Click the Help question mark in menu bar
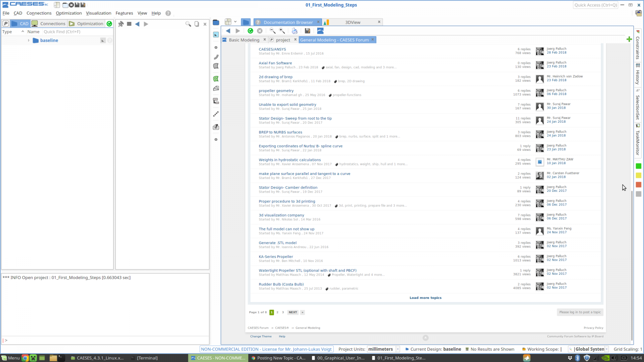This screenshot has height=362, width=644. click(168, 13)
